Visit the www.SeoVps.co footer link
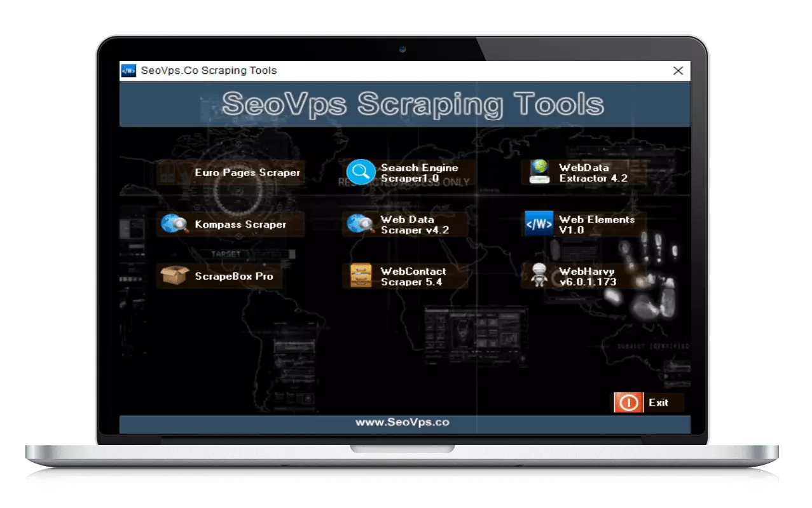Image resolution: width=812 pixels, height=508 pixels. point(402,422)
